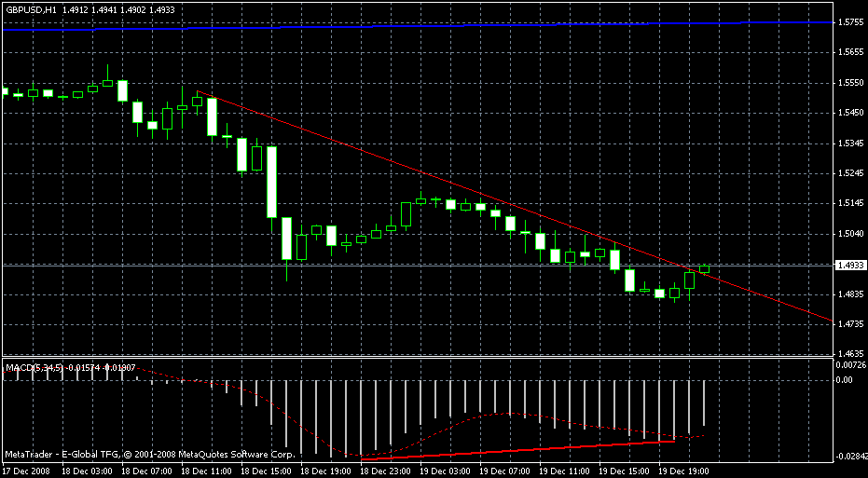Click the -0.02842 MACD scale value

pyautogui.click(x=852, y=457)
